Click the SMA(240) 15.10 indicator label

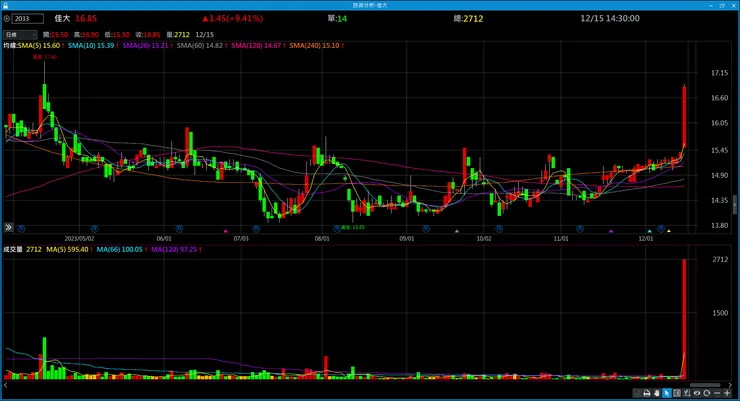coord(314,45)
